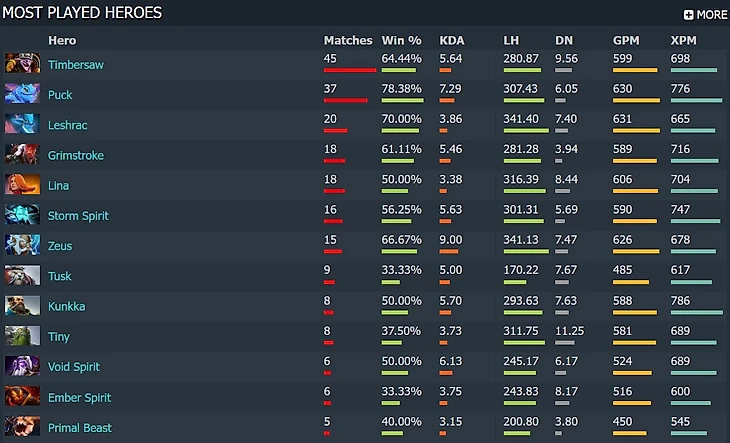
Task: Click the Grimstroke hero portrait icon
Action: pos(22,154)
